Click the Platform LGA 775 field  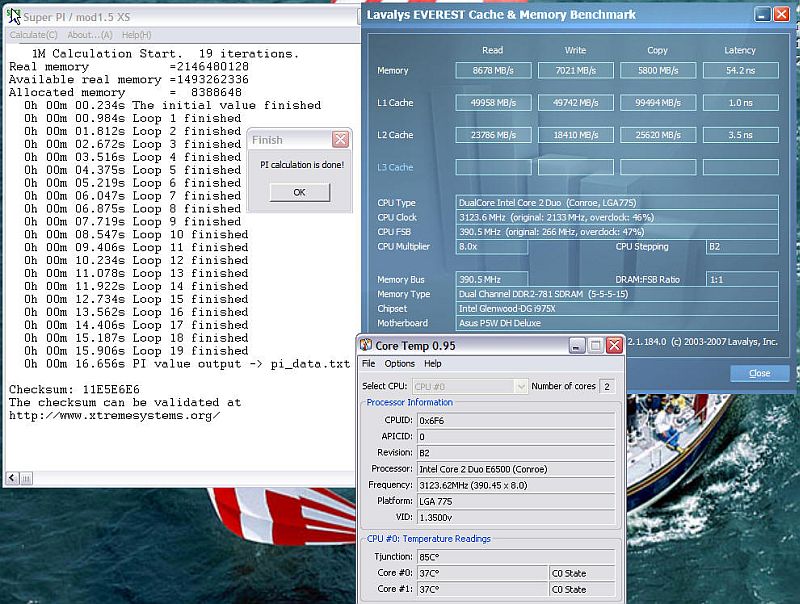(516, 501)
